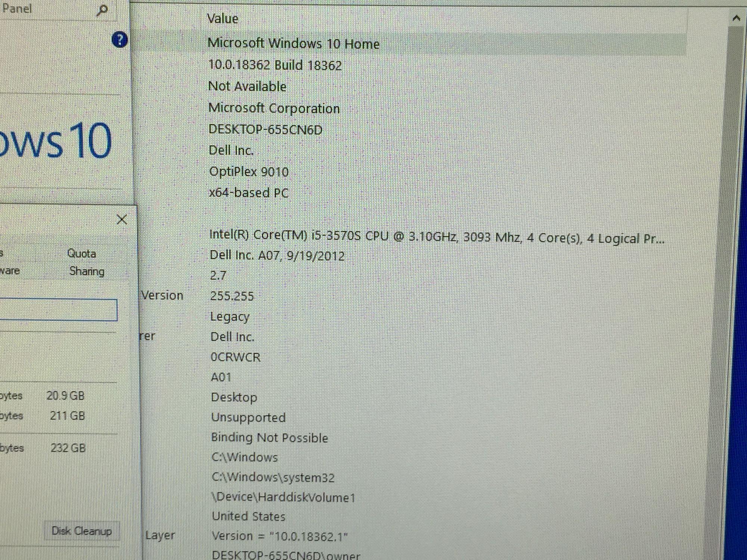The height and width of the screenshot is (560, 747).
Task: Select the OptiPlex 9010 model value
Action: (249, 172)
